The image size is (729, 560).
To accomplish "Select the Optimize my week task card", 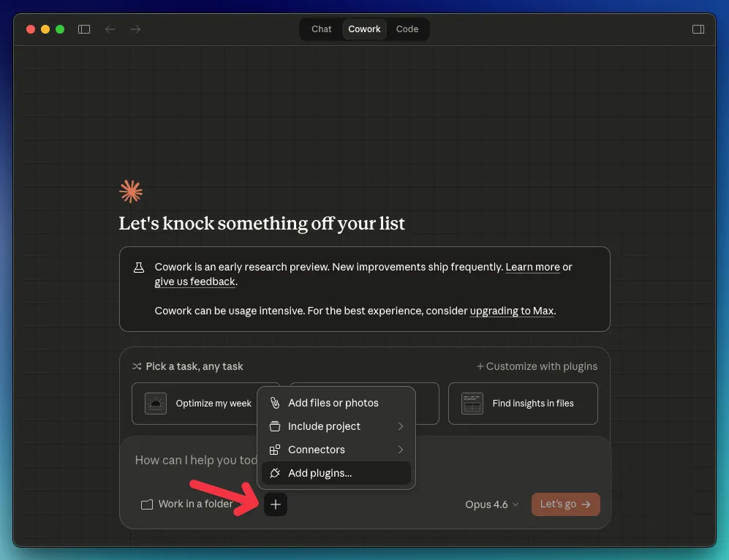I will click(x=195, y=404).
